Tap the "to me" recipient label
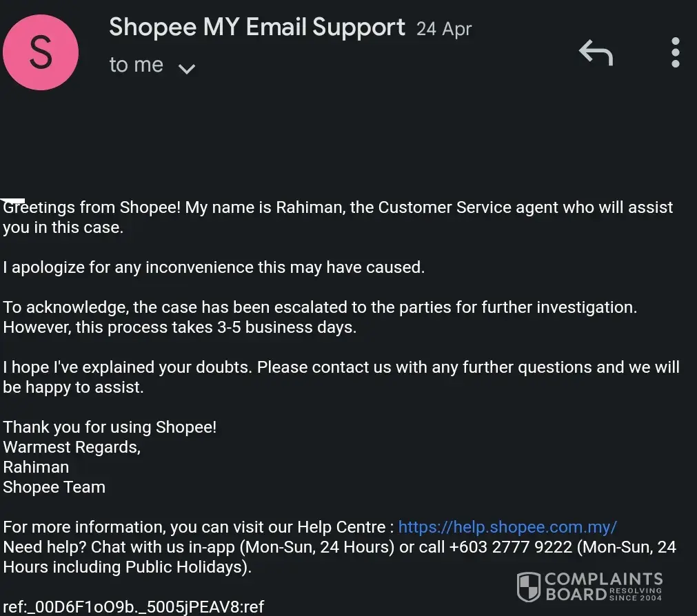Image resolution: width=697 pixels, height=616 pixels. click(x=136, y=65)
